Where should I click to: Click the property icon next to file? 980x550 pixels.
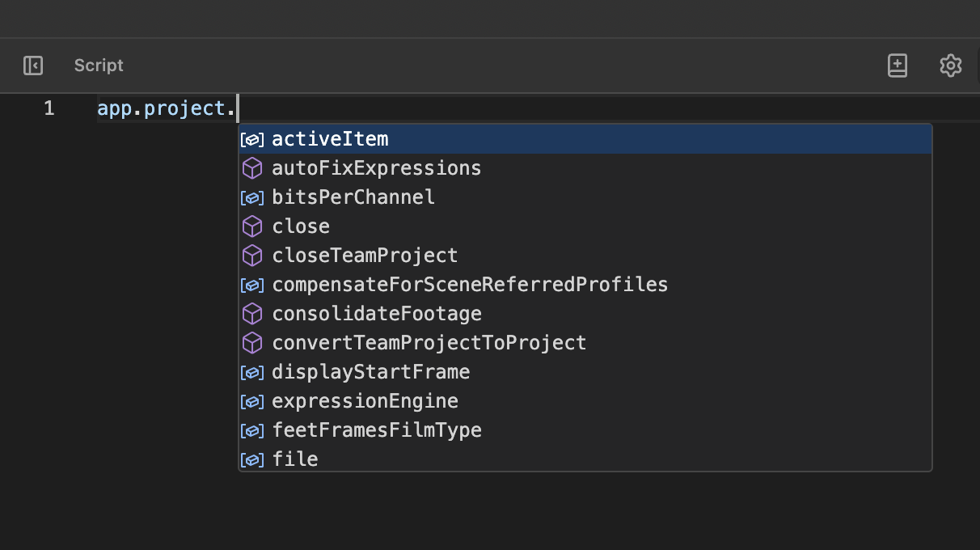point(251,459)
